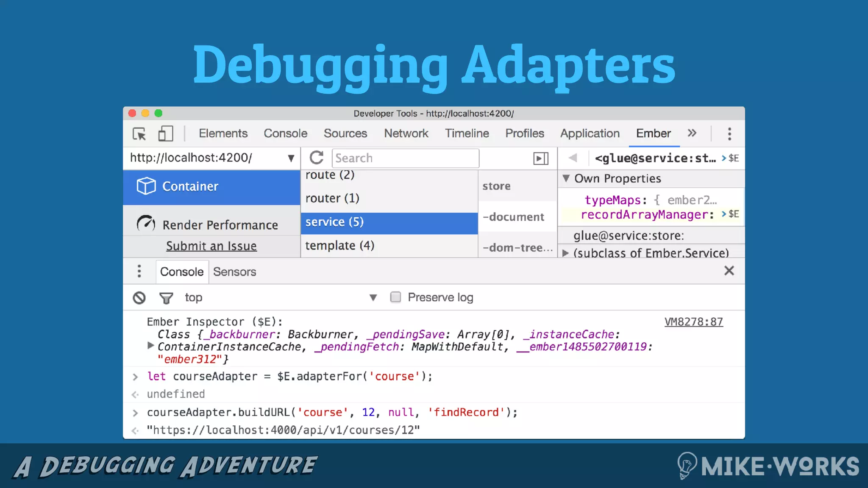Collapse the Own Properties section
This screenshot has height=488, width=868.
(x=566, y=178)
